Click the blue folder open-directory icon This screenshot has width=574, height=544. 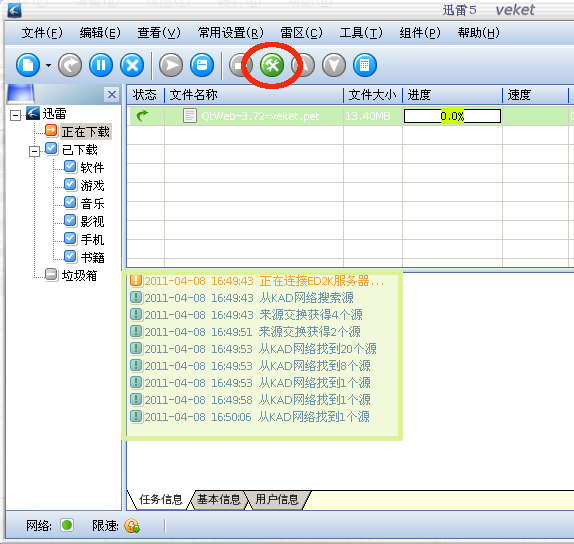click(x=202, y=66)
